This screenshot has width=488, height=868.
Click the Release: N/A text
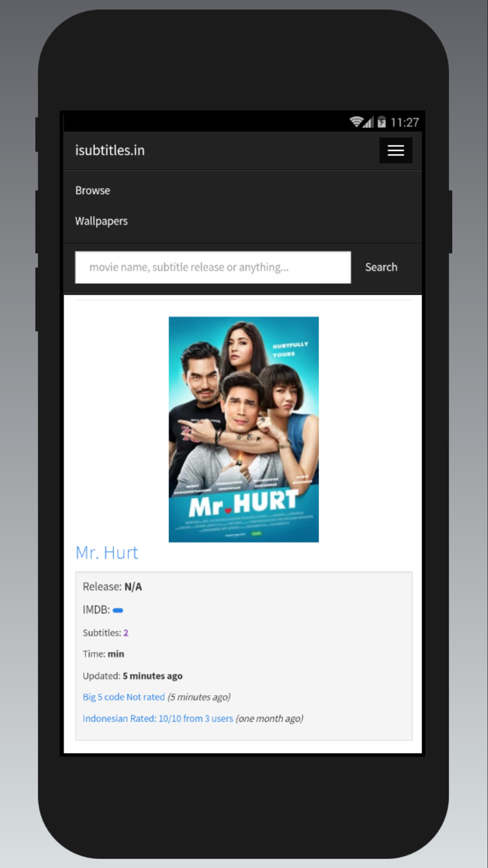tap(112, 587)
